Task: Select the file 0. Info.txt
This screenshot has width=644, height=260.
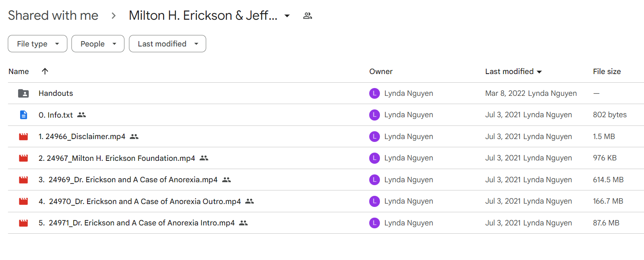Action: 55,115
